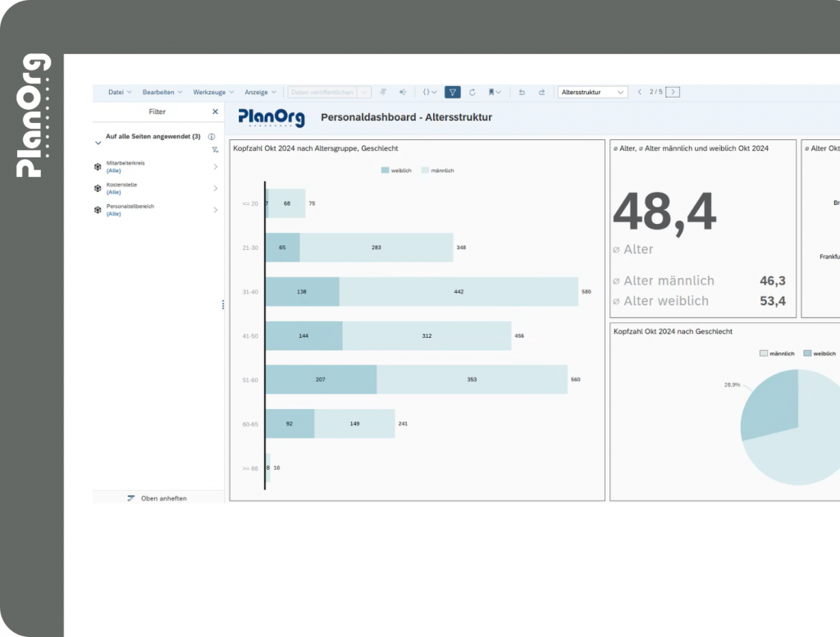
Task: Click the undo arrow icon
Action: click(522, 93)
